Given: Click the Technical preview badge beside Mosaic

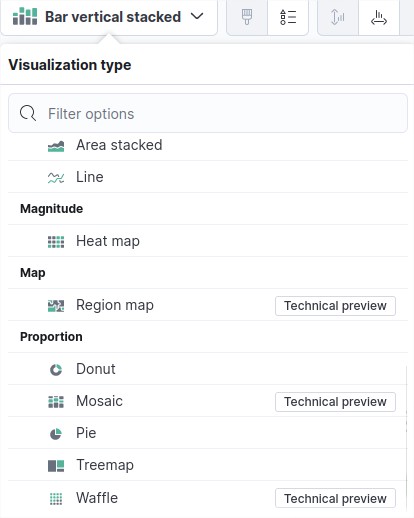Looking at the screenshot, I should coord(335,402).
